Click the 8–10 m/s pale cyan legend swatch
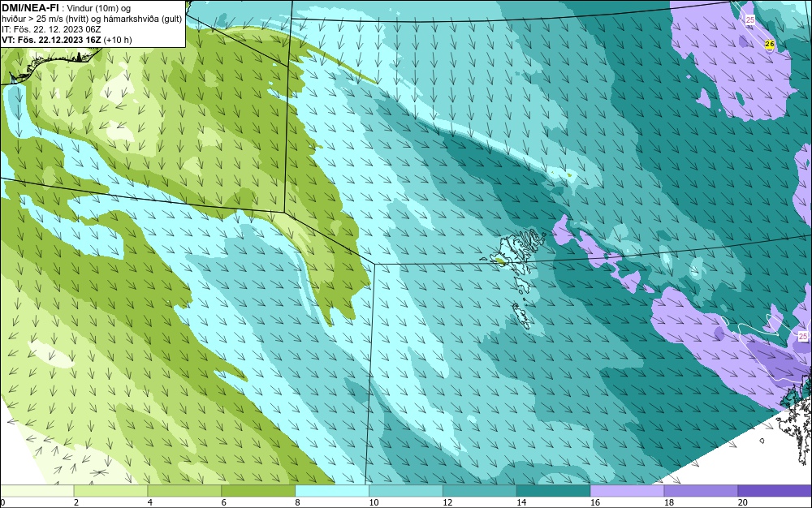This screenshot has height=508, width=812. point(332,490)
